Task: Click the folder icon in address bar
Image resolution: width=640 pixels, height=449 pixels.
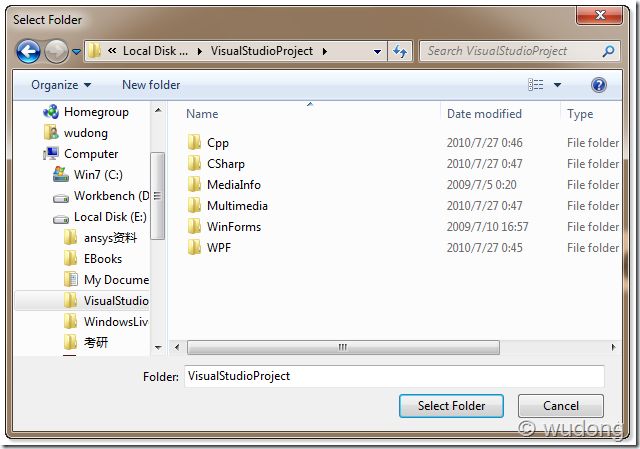Action: (x=94, y=51)
